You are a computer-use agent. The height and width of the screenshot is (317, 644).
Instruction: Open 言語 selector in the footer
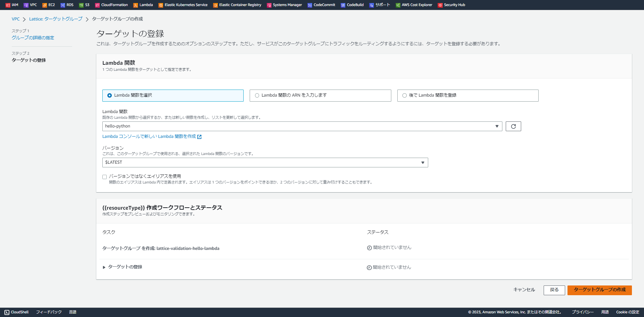click(73, 312)
